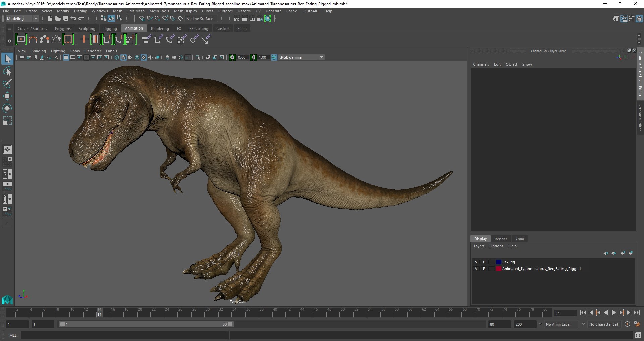Toggle visibility V of Animated_Tyrannosaurus_Rex_Eating_Rigged layer
This screenshot has width=644, height=341.
click(476, 269)
